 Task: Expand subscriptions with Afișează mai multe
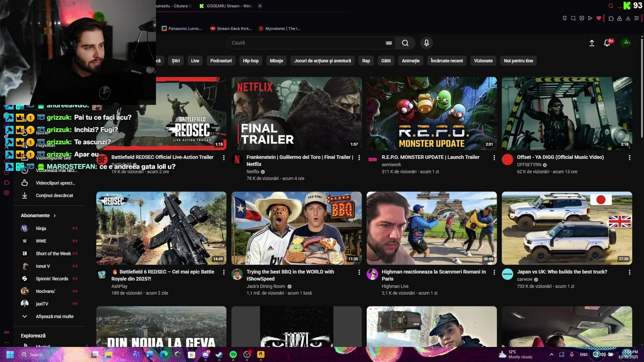pyautogui.click(x=48, y=316)
